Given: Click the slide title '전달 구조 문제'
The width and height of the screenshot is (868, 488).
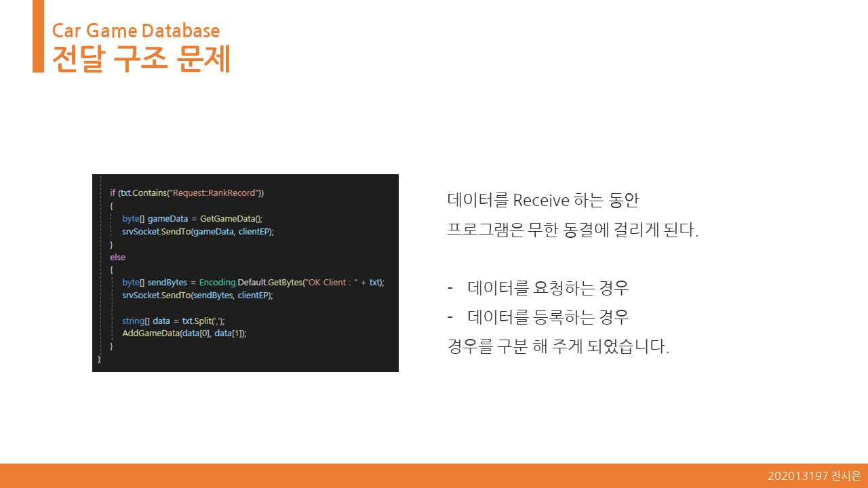Looking at the screenshot, I should click(141, 59).
